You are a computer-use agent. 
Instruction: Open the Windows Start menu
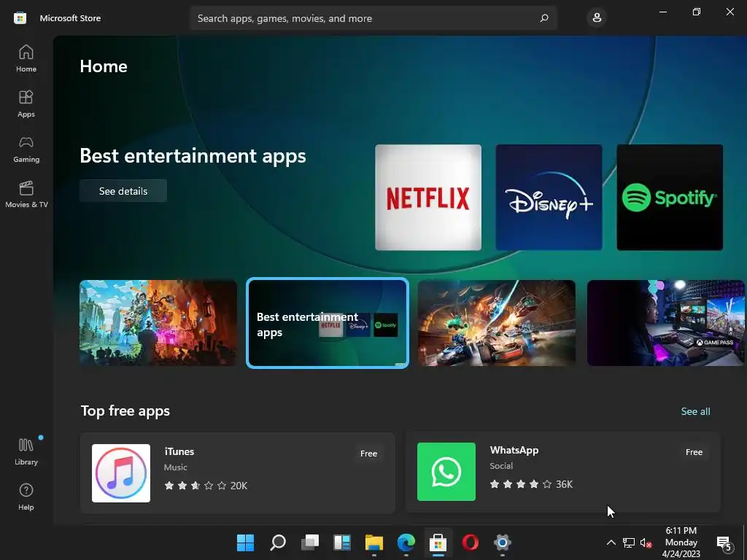point(246,542)
